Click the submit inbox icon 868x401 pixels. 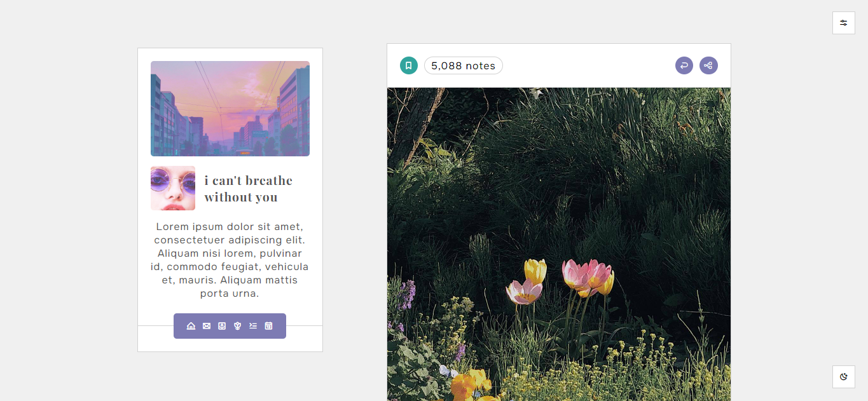point(222,326)
